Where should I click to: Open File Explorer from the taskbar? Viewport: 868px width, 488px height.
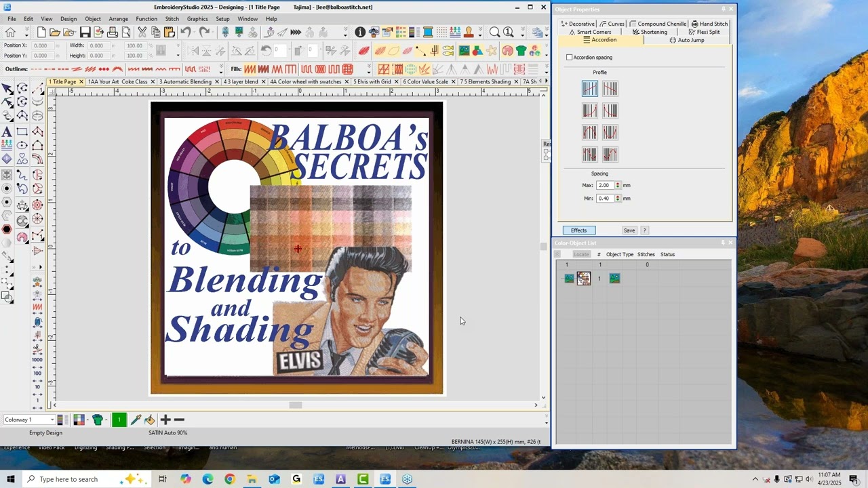click(252, 479)
